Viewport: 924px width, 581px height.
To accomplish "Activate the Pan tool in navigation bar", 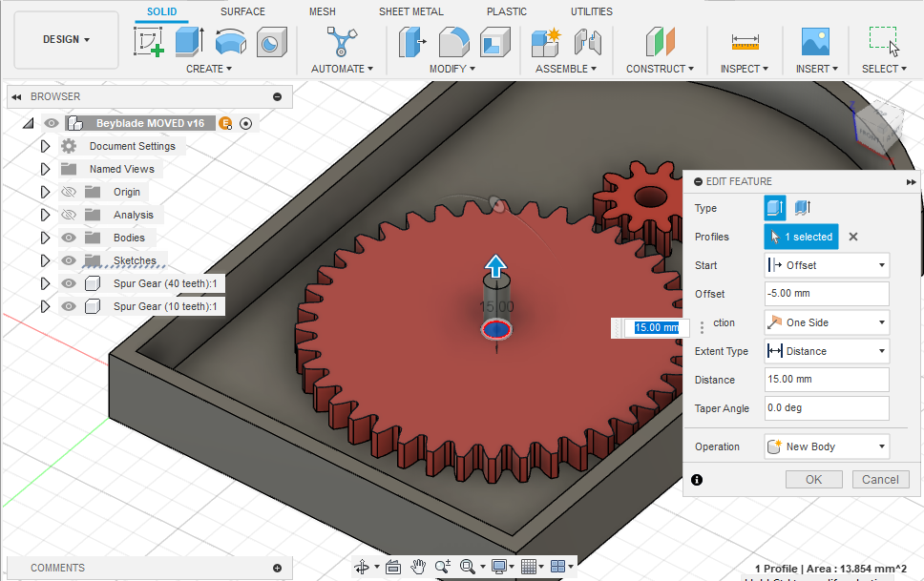I will pyautogui.click(x=418, y=566).
